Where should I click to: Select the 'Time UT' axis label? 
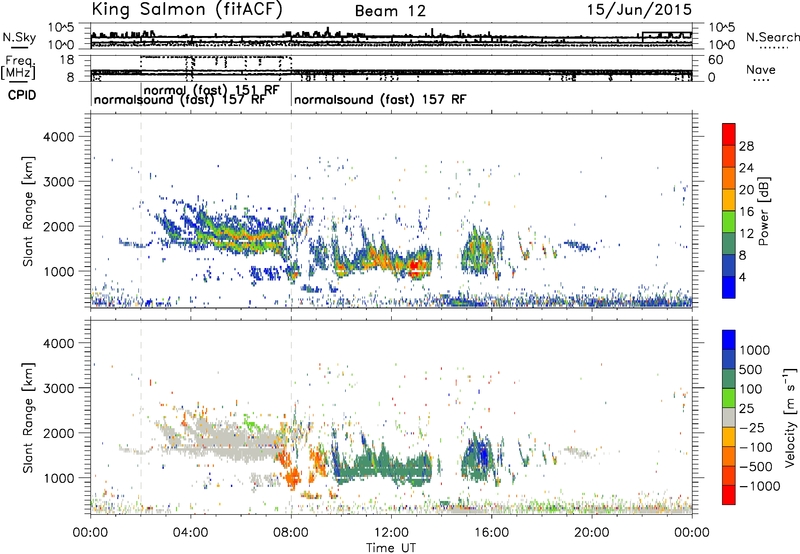[390, 548]
